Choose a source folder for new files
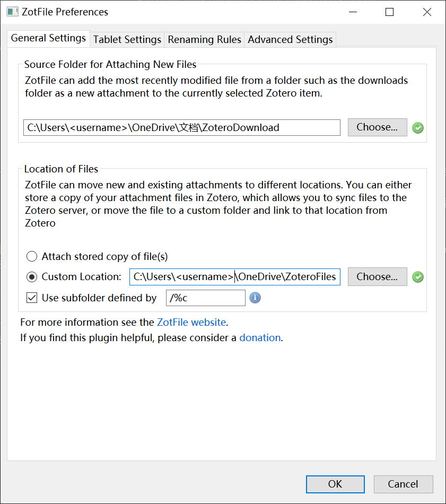This screenshot has height=504, width=446. coord(377,127)
